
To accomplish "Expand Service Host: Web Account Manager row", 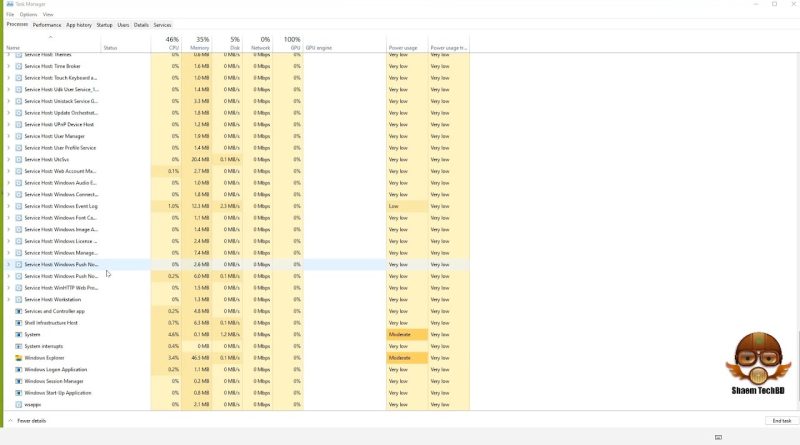I will point(8,171).
